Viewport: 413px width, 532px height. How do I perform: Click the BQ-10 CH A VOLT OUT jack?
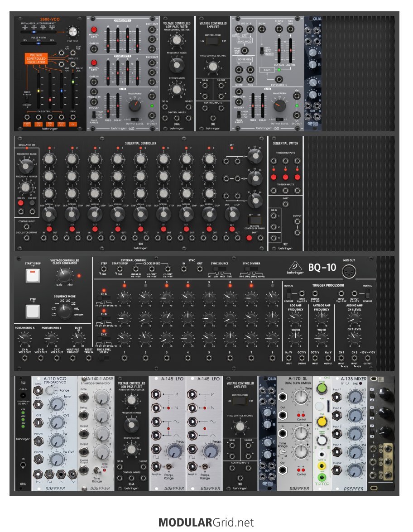25,358
